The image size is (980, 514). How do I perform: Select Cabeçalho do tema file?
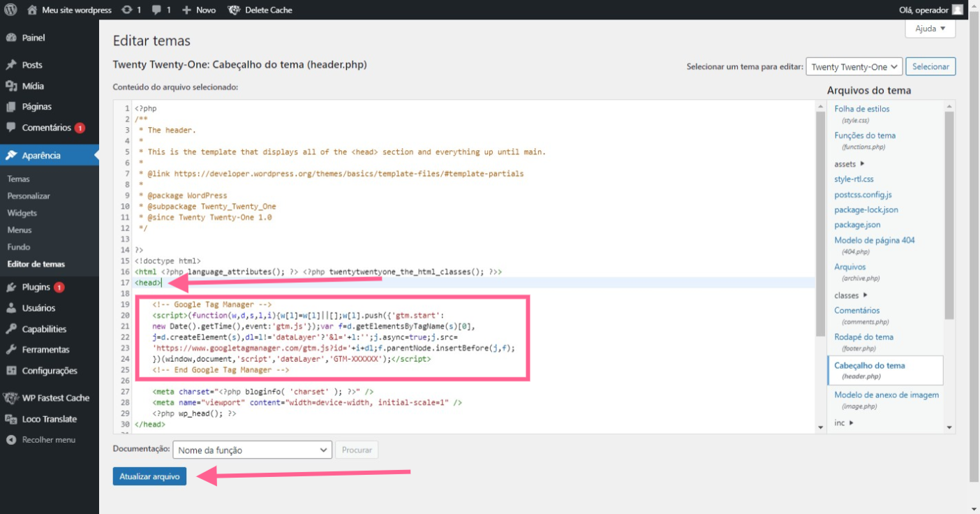pos(885,370)
